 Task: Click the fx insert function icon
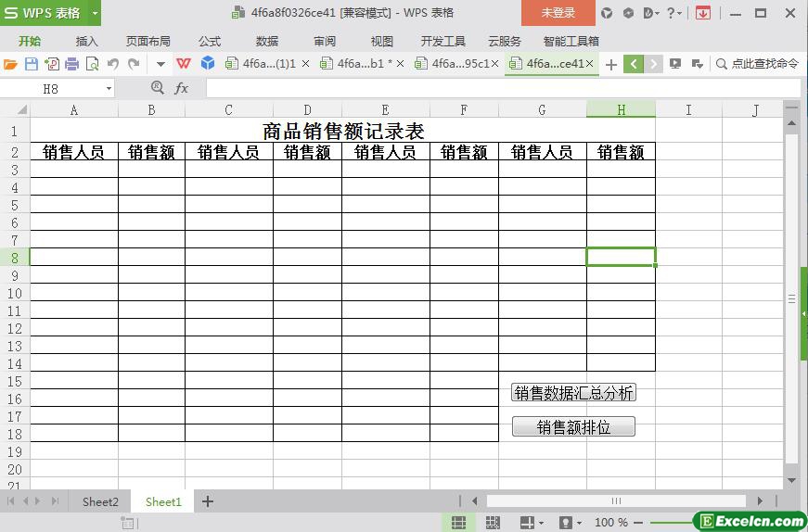[182, 89]
